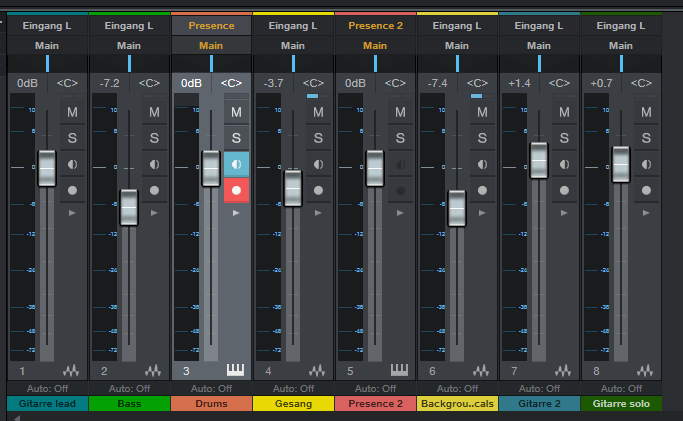This screenshot has width=683, height=421.
Task: Open Auto: Off menu on Drums channel
Action: click(211, 388)
